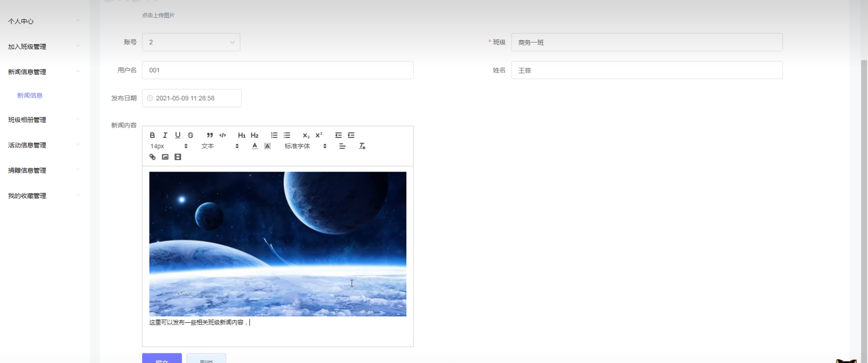This screenshot has height=363, width=868.
Task: Increase the text indent
Action: pyautogui.click(x=351, y=135)
